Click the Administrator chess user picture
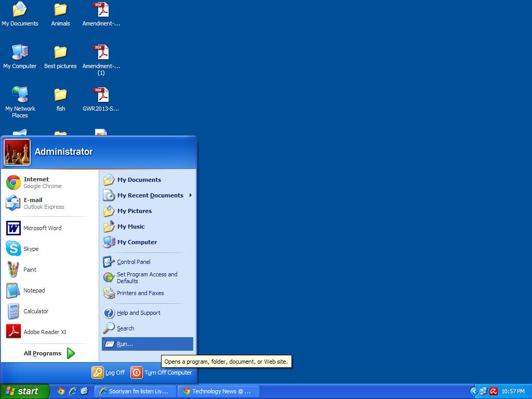 (x=17, y=152)
